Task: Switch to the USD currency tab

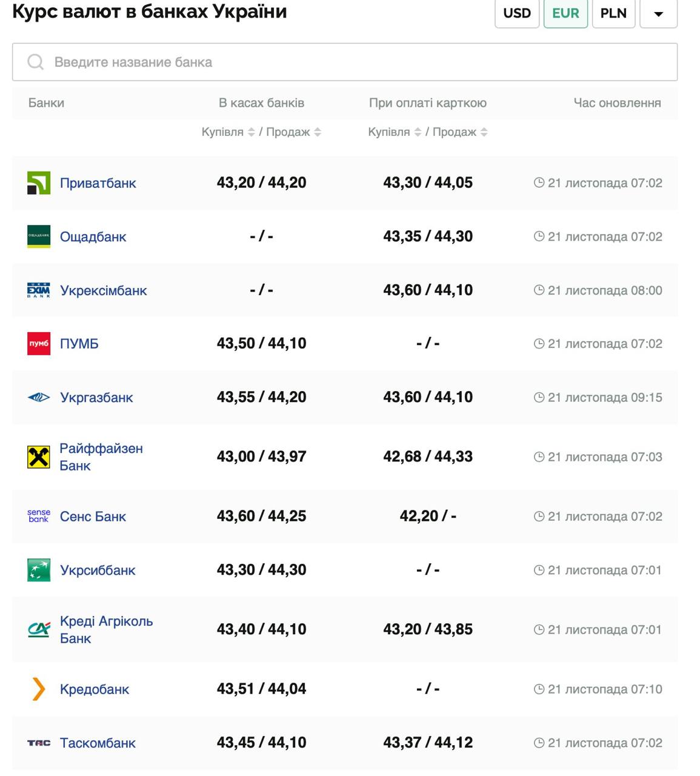Action: pyautogui.click(x=517, y=13)
